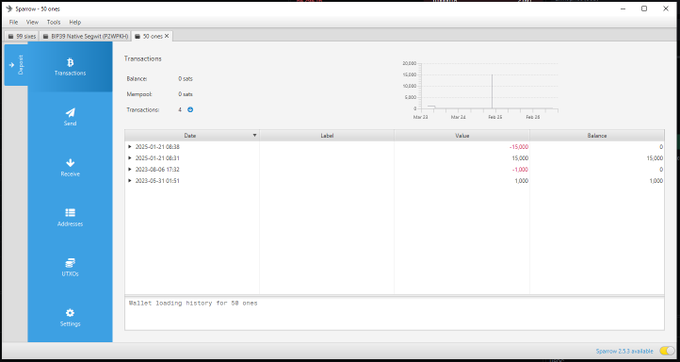
Task: Close the Sparrow window
Action: (x=666, y=9)
